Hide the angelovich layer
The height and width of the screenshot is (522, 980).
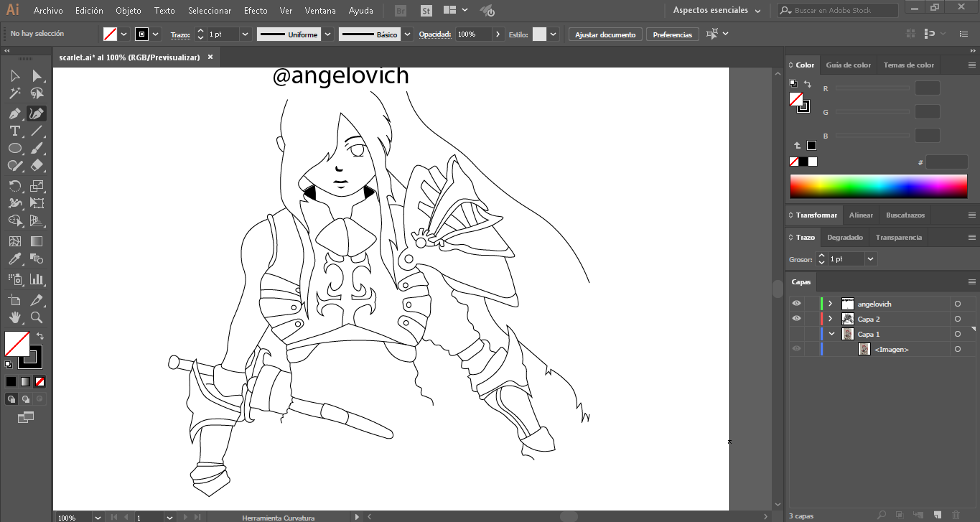[x=796, y=304]
